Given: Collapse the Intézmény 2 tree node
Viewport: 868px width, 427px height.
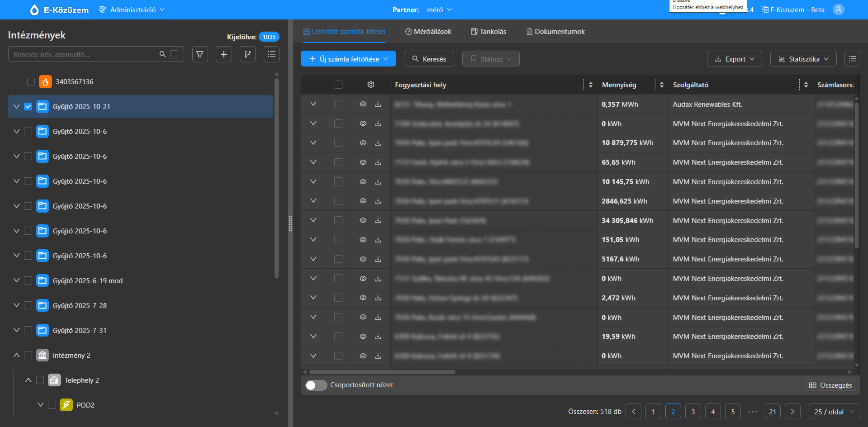Looking at the screenshot, I should tap(17, 355).
